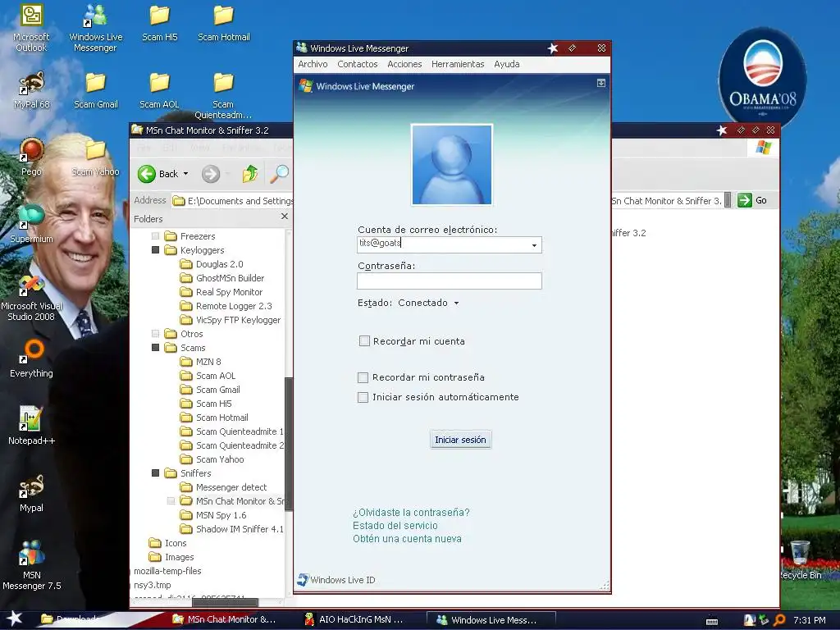Launch Supermium browser shortcut
This screenshot has width=840, height=630.
(31, 224)
